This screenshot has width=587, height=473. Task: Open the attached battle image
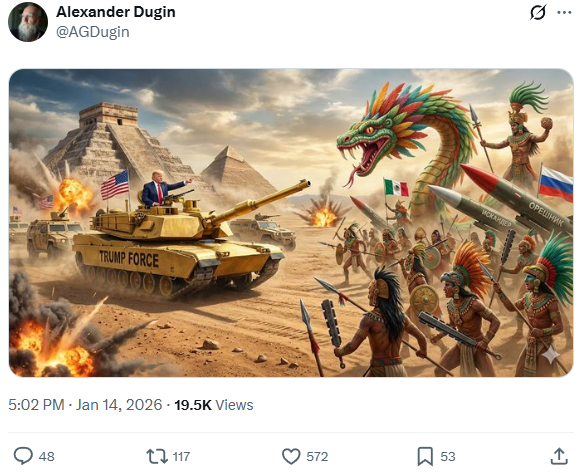291,223
